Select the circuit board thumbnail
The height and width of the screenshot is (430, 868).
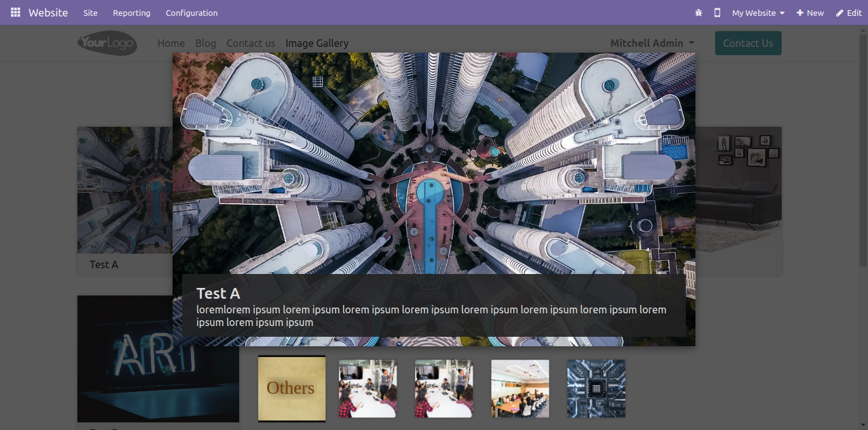pyautogui.click(x=596, y=389)
